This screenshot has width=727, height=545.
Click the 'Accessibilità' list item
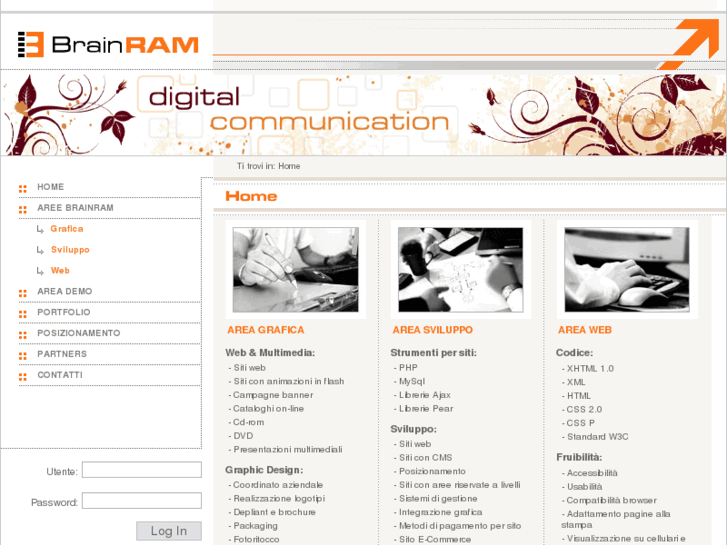(x=590, y=473)
